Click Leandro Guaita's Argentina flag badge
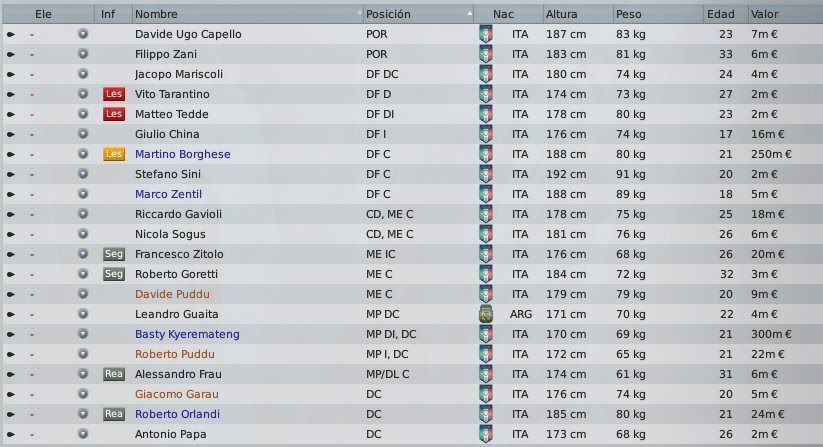Screen dimensions: 823x447 486,314
